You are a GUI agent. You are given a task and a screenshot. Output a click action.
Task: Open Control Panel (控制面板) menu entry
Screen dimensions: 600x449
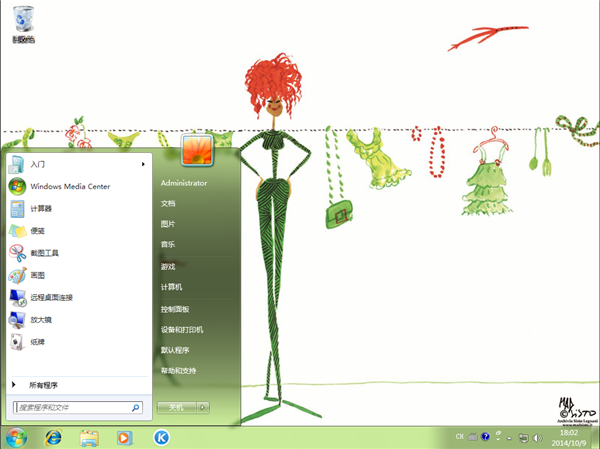175,309
